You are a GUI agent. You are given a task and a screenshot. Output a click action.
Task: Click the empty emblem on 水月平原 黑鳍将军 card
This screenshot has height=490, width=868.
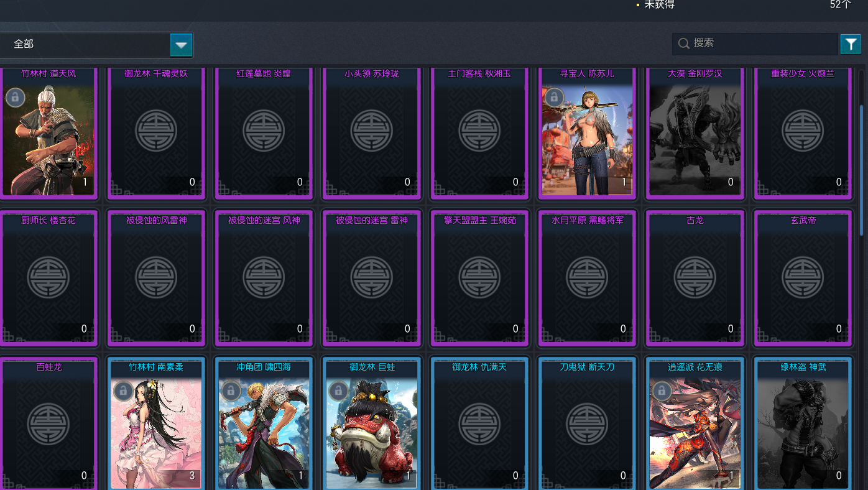click(587, 277)
